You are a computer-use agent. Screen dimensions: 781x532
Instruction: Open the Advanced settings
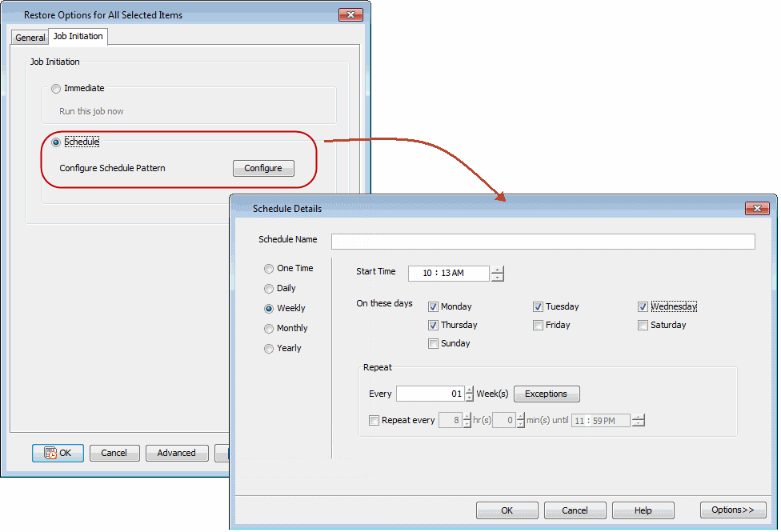point(176,453)
